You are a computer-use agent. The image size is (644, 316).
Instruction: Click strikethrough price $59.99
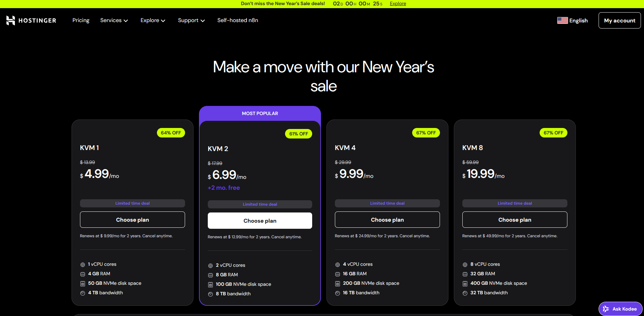pos(470,162)
